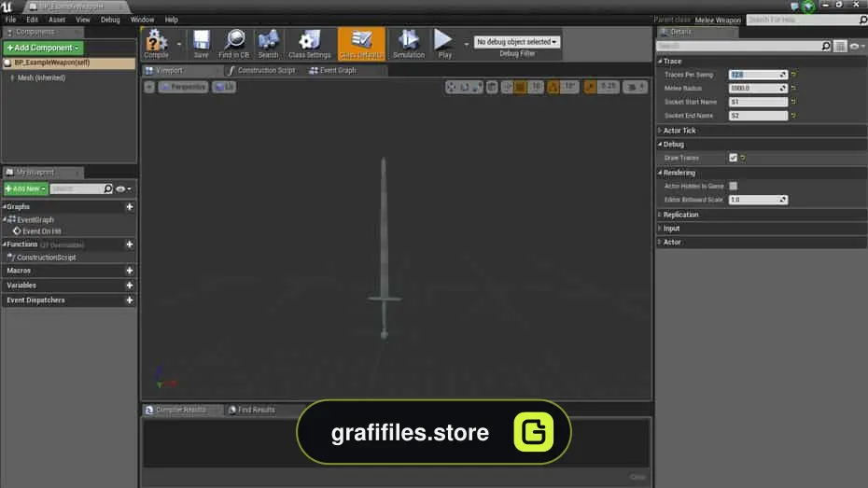Start Simulation from the toolbar

pos(409,44)
